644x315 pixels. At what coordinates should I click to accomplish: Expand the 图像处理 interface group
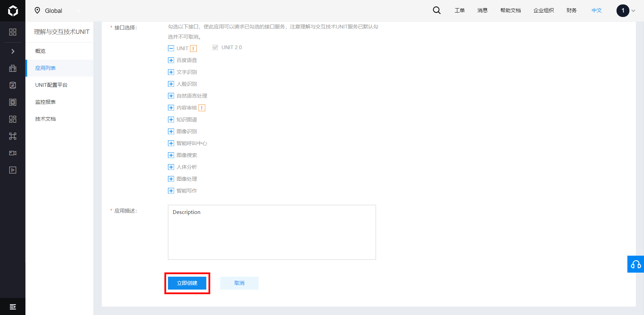(171, 179)
